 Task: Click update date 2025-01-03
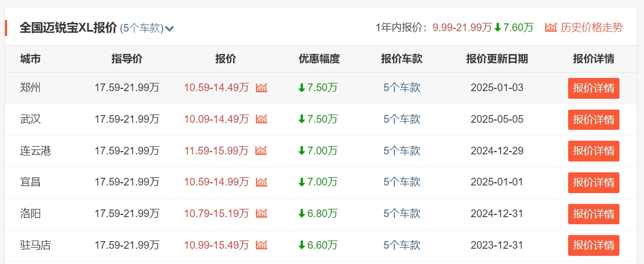497,88
